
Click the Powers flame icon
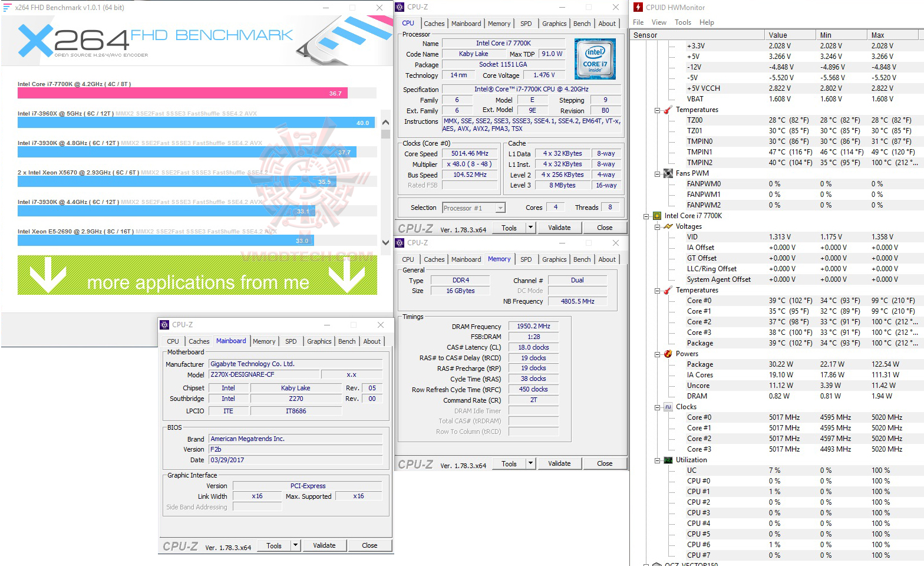click(x=668, y=354)
